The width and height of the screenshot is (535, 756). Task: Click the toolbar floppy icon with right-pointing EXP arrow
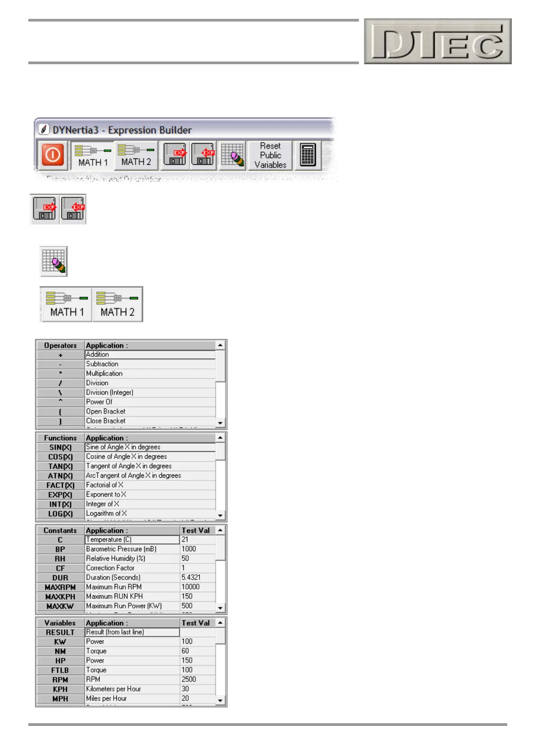tap(175, 155)
